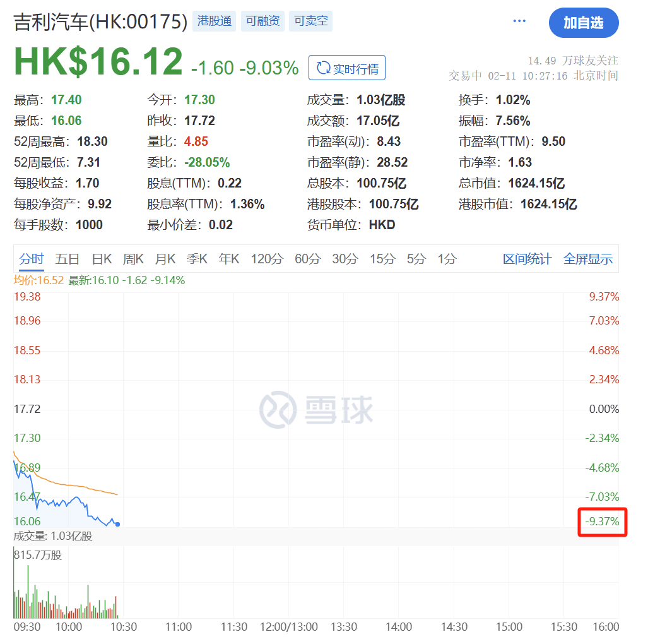Click the 可卖空 tag
The height and width of the screenshot is (644, 648).
(x=311, y=21)
